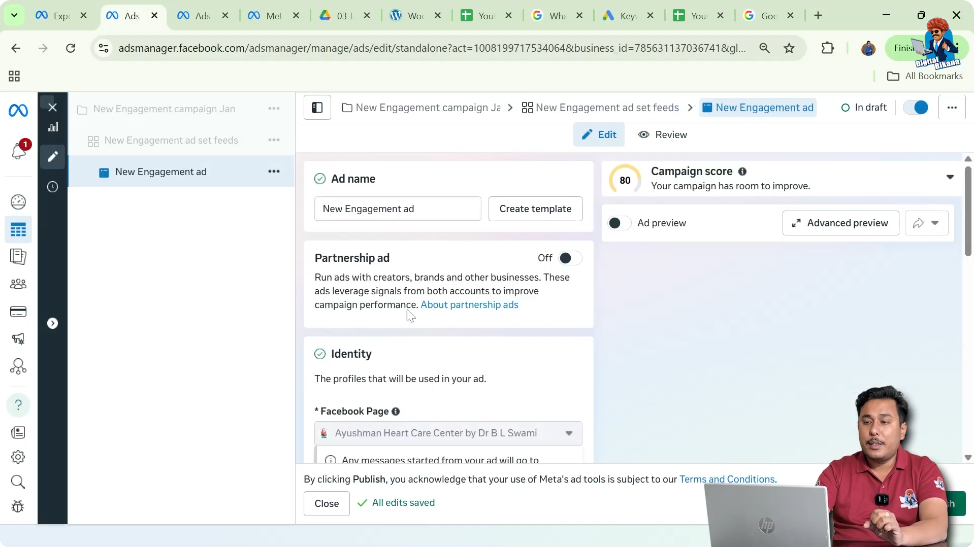This screenshot has width=976, height=547.
Task: Go to New Engagement campaign breadcrumb
Action: [421, 108]
